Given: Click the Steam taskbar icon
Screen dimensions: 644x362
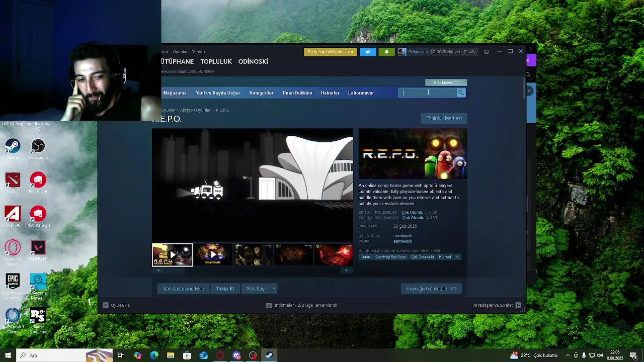Looking at the screenshot, I should point(269,355).
